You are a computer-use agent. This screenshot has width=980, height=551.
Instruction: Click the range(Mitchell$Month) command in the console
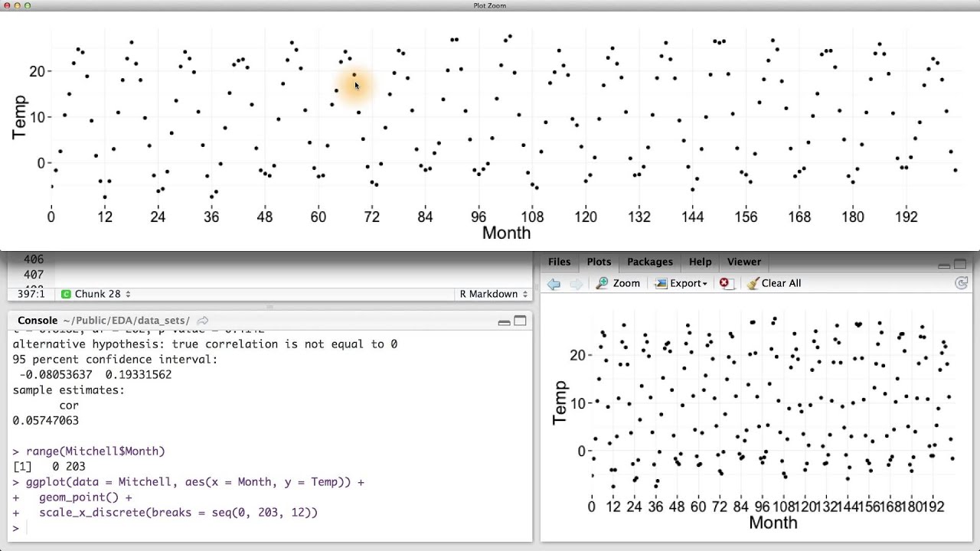[x=96, y=452]
